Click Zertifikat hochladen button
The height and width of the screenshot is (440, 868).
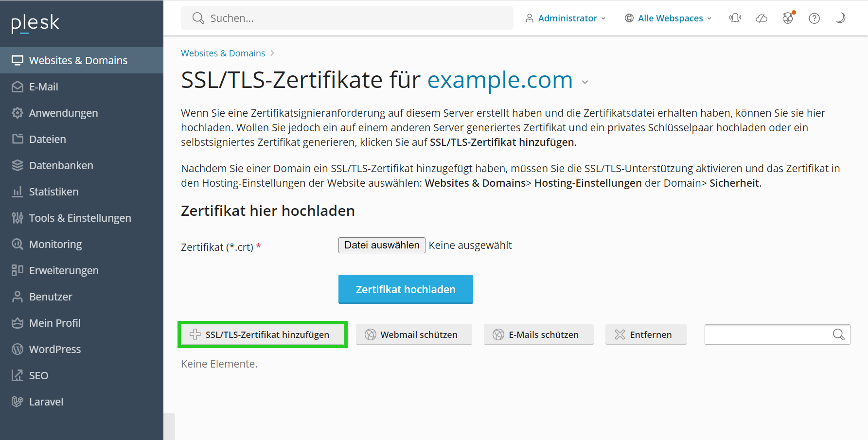pos(406,289)
